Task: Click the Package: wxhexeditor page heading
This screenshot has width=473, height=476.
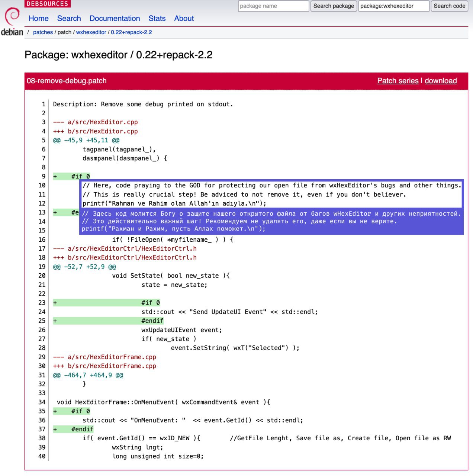Action: click(x=118, y=55)
